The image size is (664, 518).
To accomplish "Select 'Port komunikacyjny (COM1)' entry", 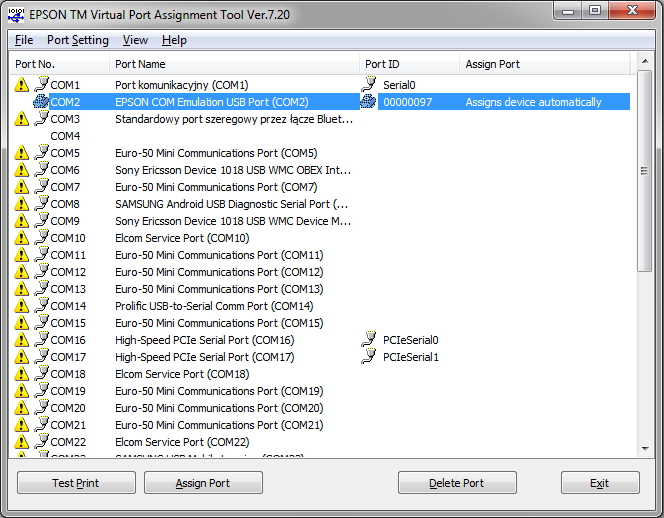I will tap(182, 85).
